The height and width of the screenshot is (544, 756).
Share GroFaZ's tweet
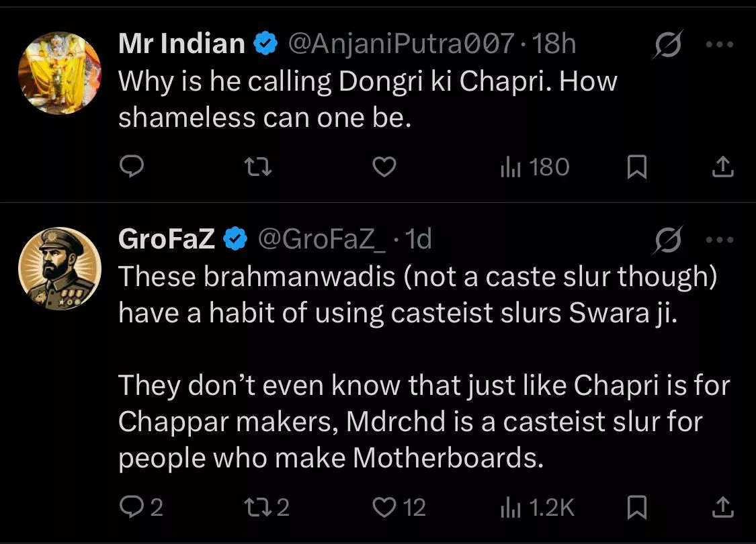pos(721,507)
